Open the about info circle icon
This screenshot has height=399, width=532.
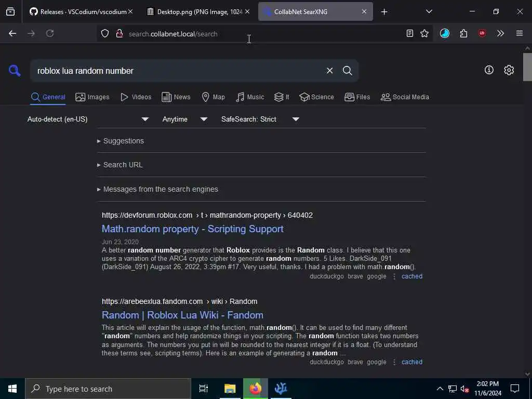coord(489,70)
